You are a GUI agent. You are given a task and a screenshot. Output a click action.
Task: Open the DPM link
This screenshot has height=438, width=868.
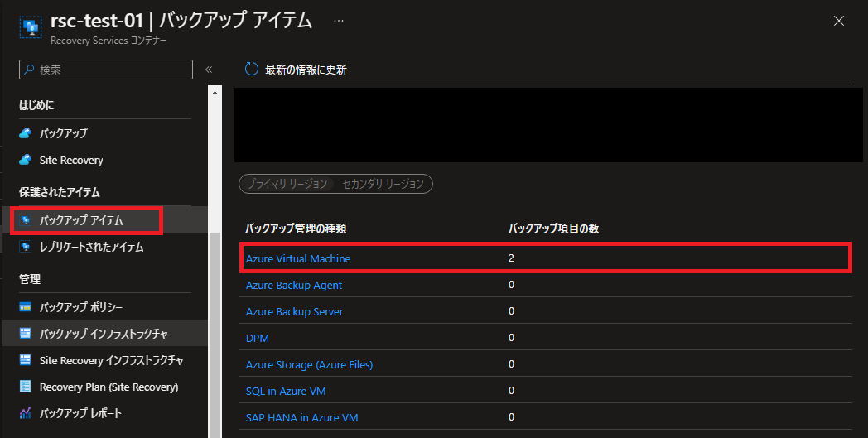[258, 339]
